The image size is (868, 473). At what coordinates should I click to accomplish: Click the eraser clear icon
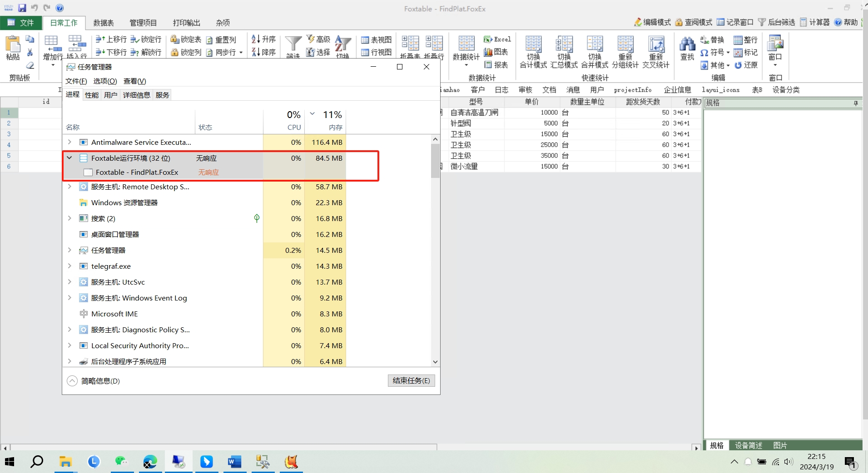[x=30, y=65]
